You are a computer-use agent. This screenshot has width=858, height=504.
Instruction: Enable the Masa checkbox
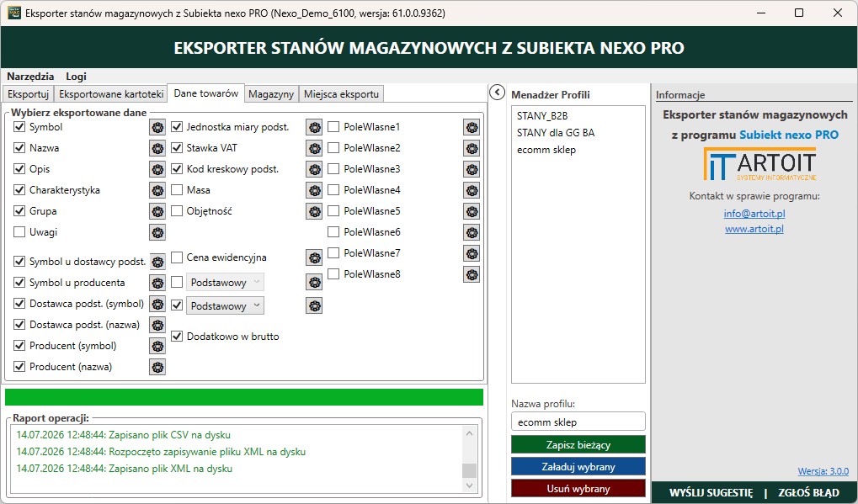177,189
